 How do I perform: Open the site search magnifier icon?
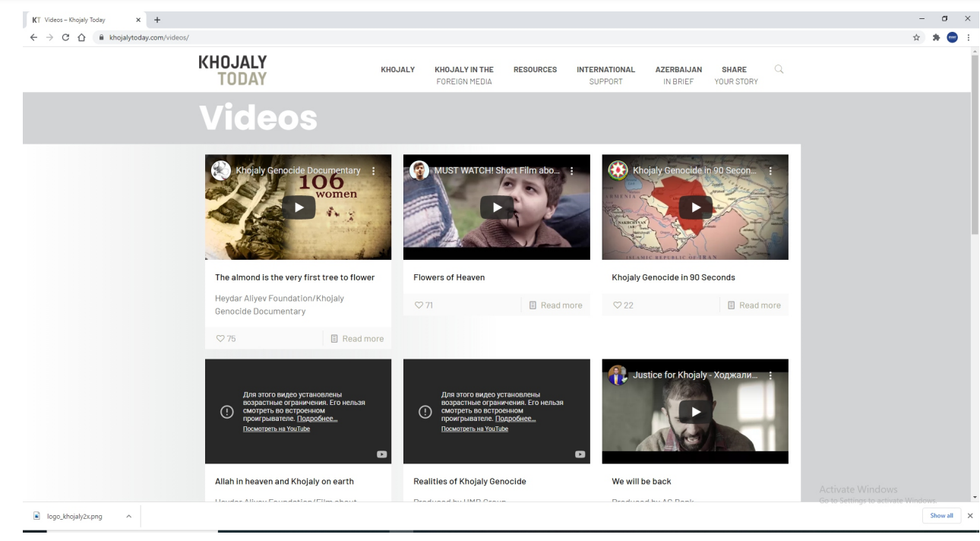click(x=779, y=69)
